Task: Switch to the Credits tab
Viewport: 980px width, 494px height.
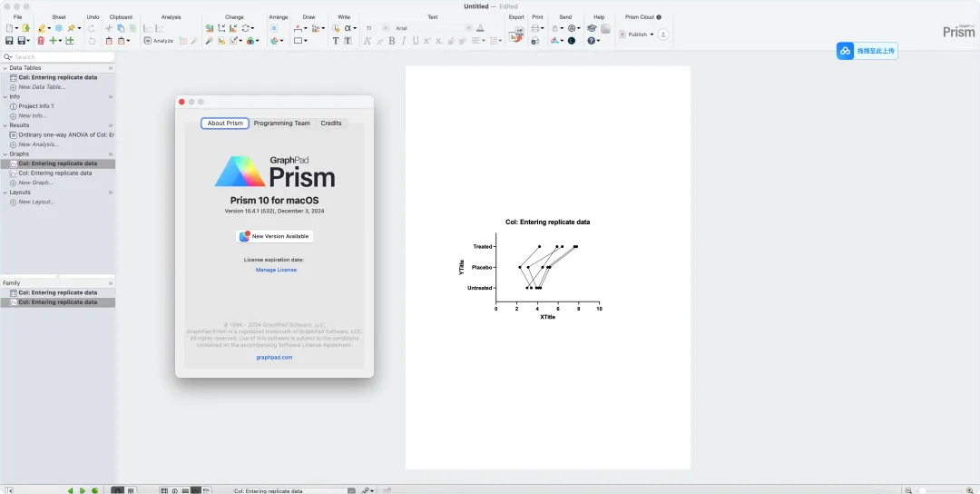Action: (x=331, y=123)
